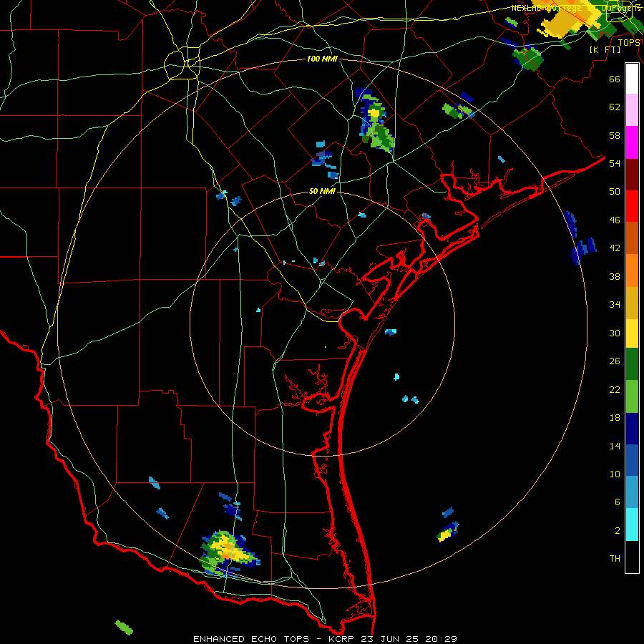644x644 pixels.
Task: Select the bright red legend color band
Action: (x=632, y=206)
